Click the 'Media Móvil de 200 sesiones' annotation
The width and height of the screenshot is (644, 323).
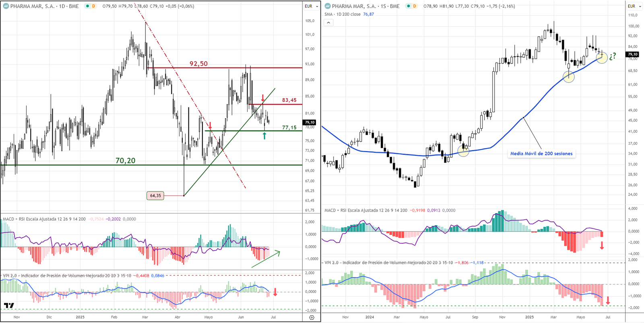pos(541,154)
